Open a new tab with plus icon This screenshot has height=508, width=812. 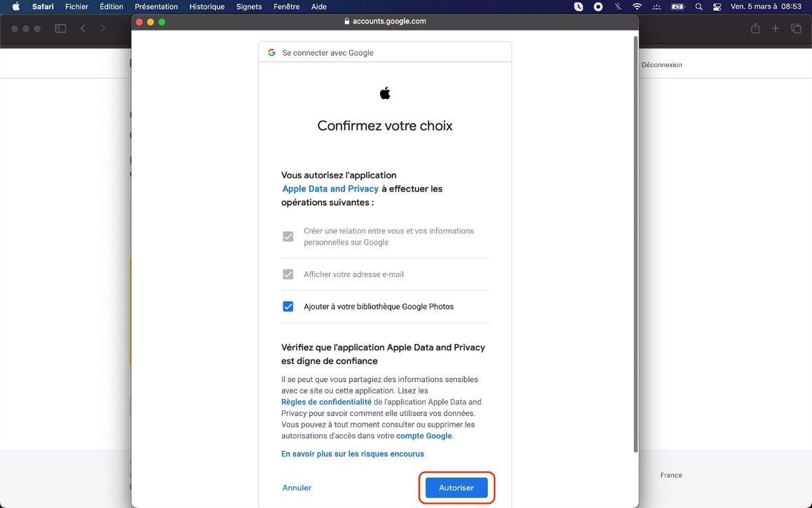[x=776, y=28]
